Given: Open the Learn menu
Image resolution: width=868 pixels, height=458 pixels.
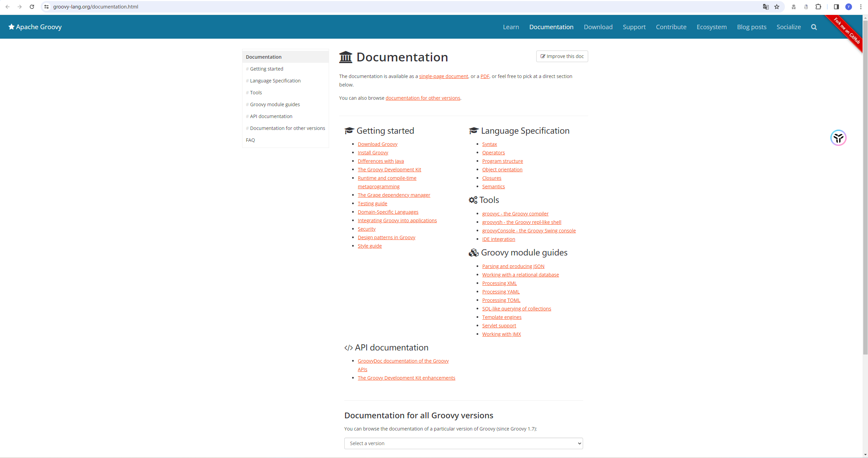Looking at the screenshot, I should [x=511, y=27].
